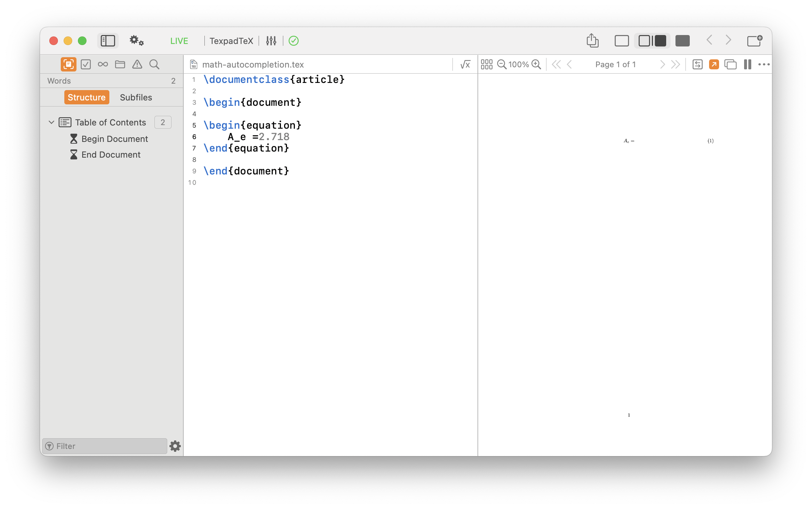Select the Subfiles tab
Viewport: 812px width, 509px height.
click(x=136, y=97)
